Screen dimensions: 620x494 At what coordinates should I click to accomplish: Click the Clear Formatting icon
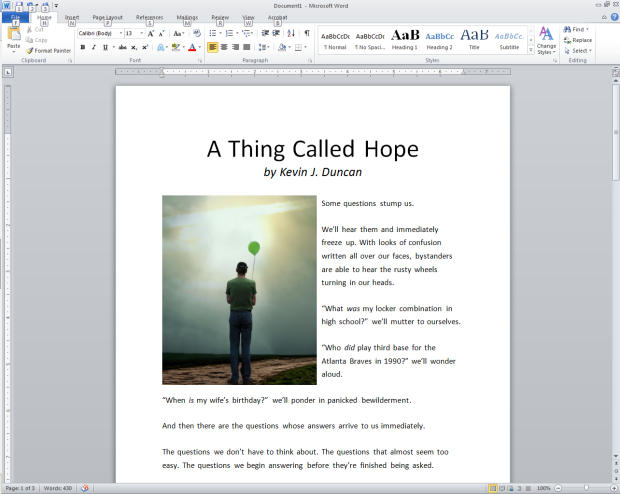197,34
